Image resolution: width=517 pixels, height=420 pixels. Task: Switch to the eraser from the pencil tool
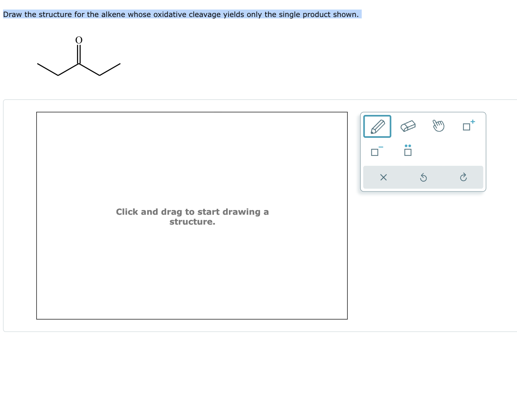pos(408,126)
